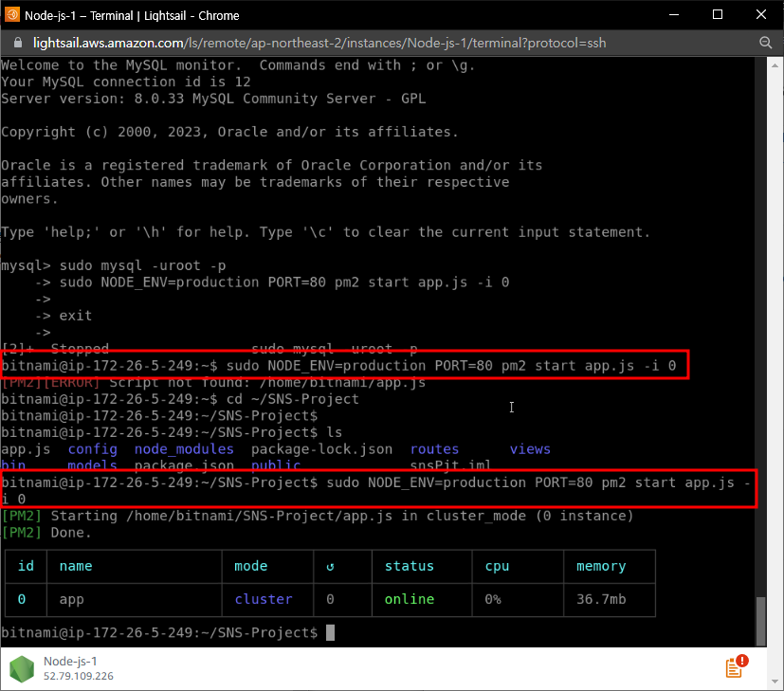Click 'config' directory name
The width and height of the screenshot is (784, 691).
point(93,449)
